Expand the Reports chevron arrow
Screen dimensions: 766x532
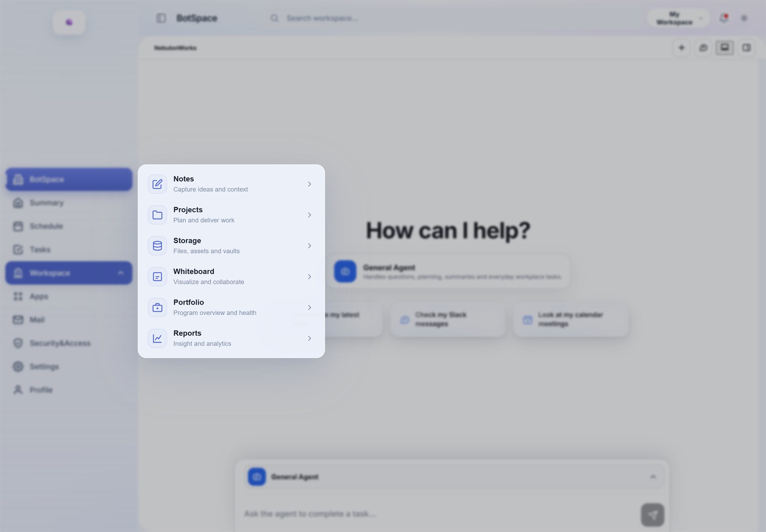309,338
